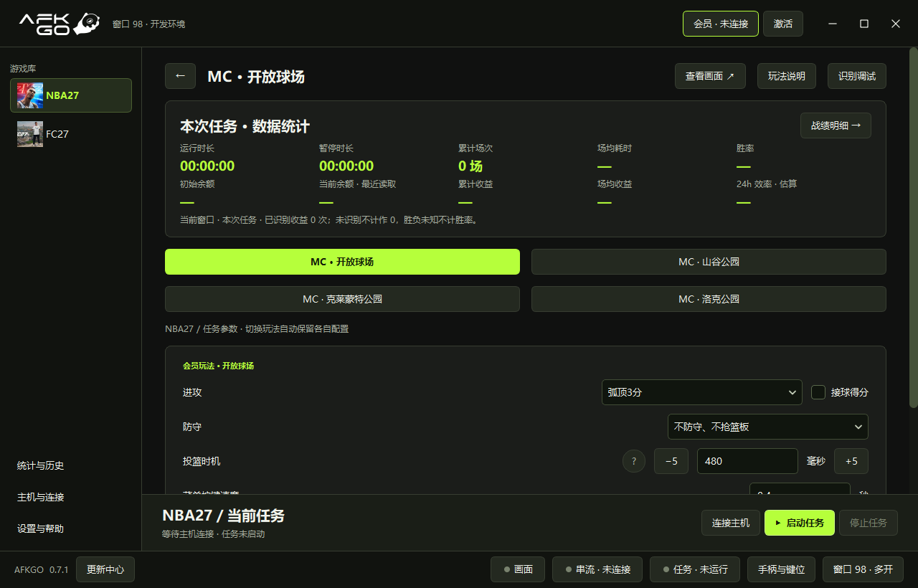918x588 pixels.
Task: Open 查看画面 external view
Action: (710, 76)
